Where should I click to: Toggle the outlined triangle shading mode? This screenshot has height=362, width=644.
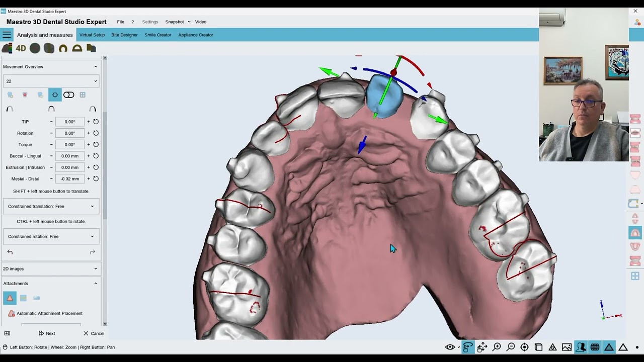tap(623, 347)
